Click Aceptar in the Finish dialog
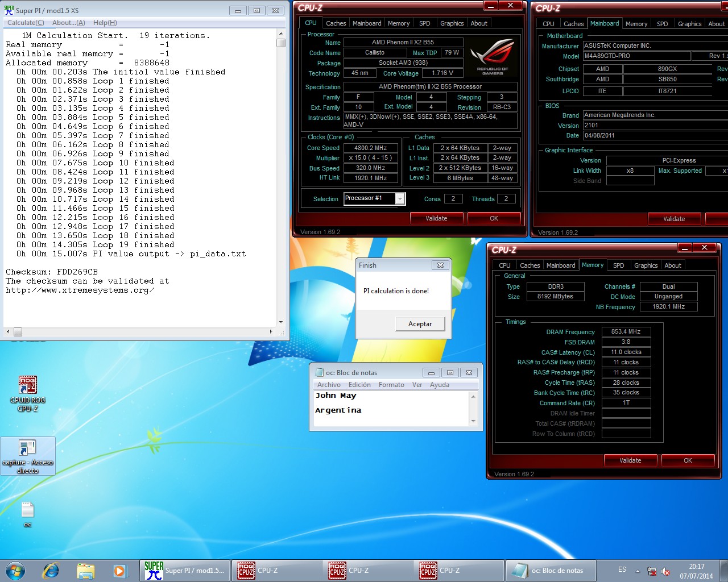 [x=420, y=324]
